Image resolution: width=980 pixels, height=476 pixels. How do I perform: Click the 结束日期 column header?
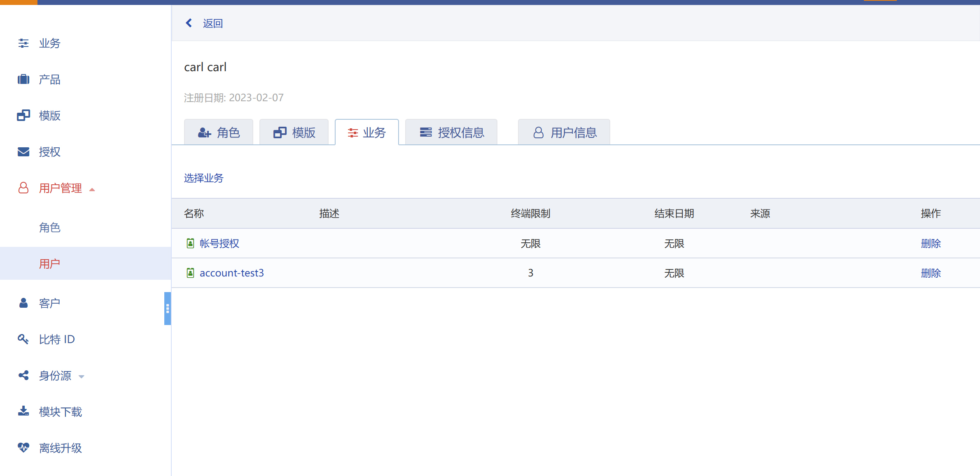[674, 214]
